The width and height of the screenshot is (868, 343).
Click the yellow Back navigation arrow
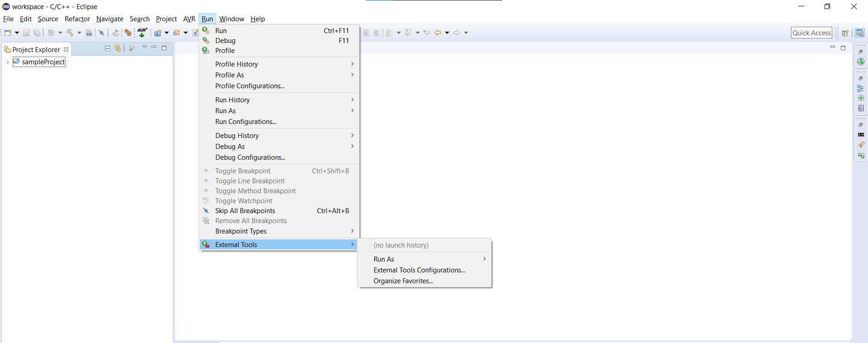[x=438, y=33]
